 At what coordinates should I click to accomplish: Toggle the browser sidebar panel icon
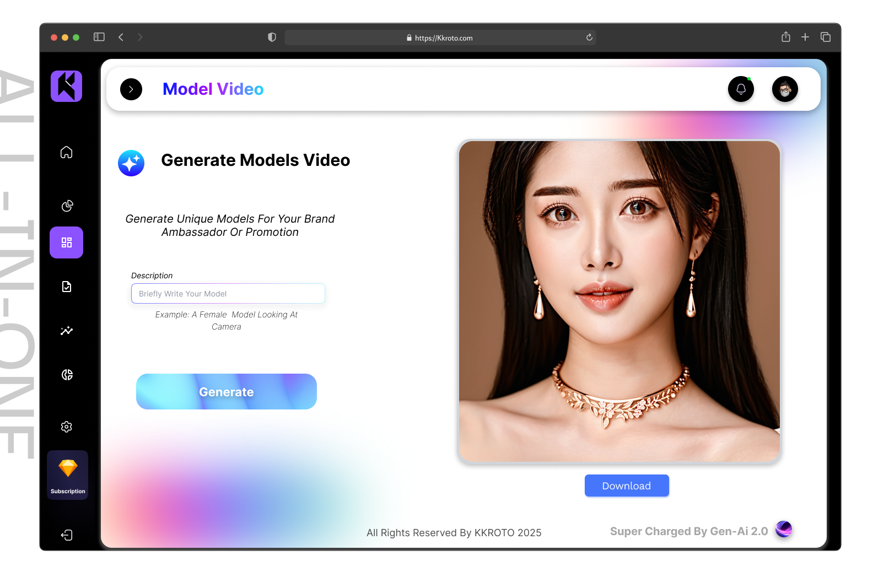(x=99, y=37)
